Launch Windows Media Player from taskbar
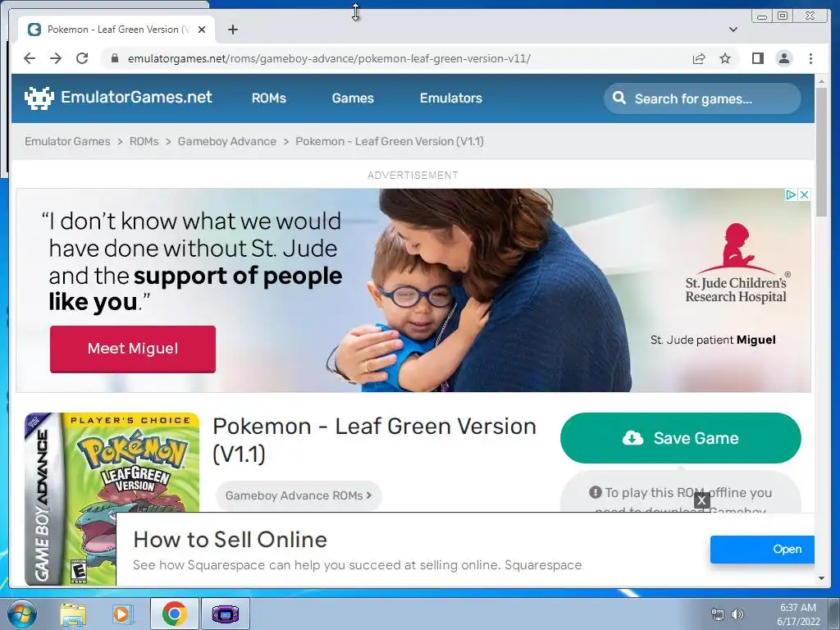This screenshot has height=630, width=840. [x=123, y=614]
